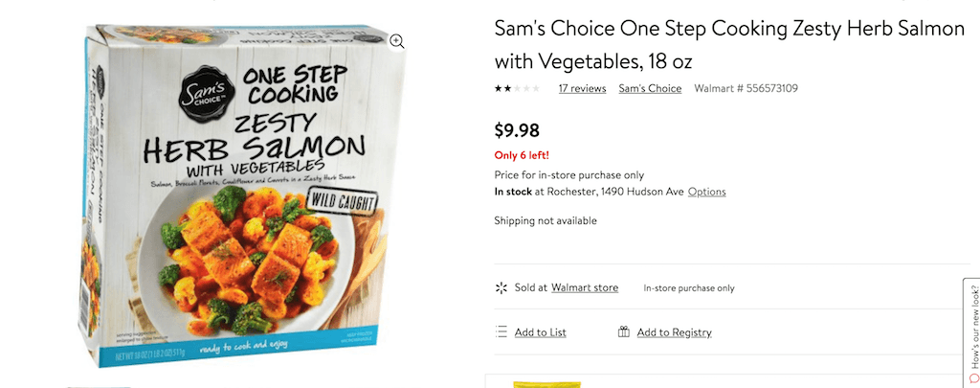Image resolution: width=980 pixels, height=388 pixels.
Task: Click the product title heading text
Action: (729, 45)
